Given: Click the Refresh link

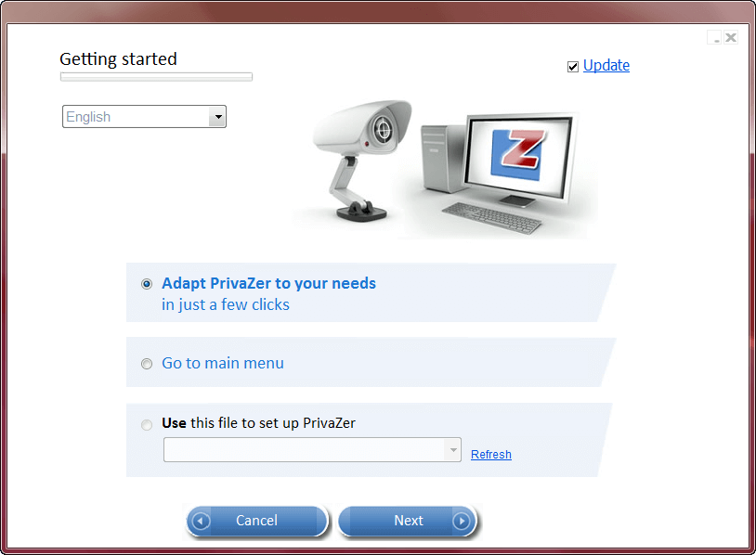Looking at the screenshot, I should 490,455.
